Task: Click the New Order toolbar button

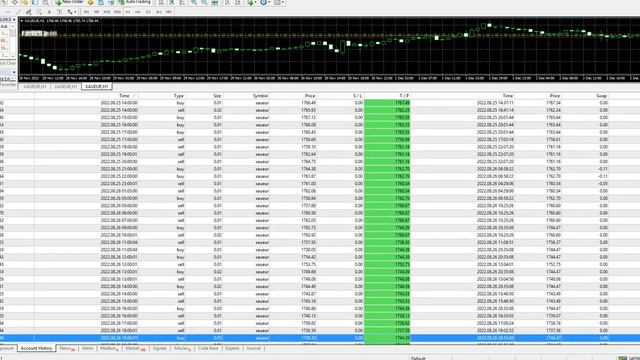Action: point(69,2)
